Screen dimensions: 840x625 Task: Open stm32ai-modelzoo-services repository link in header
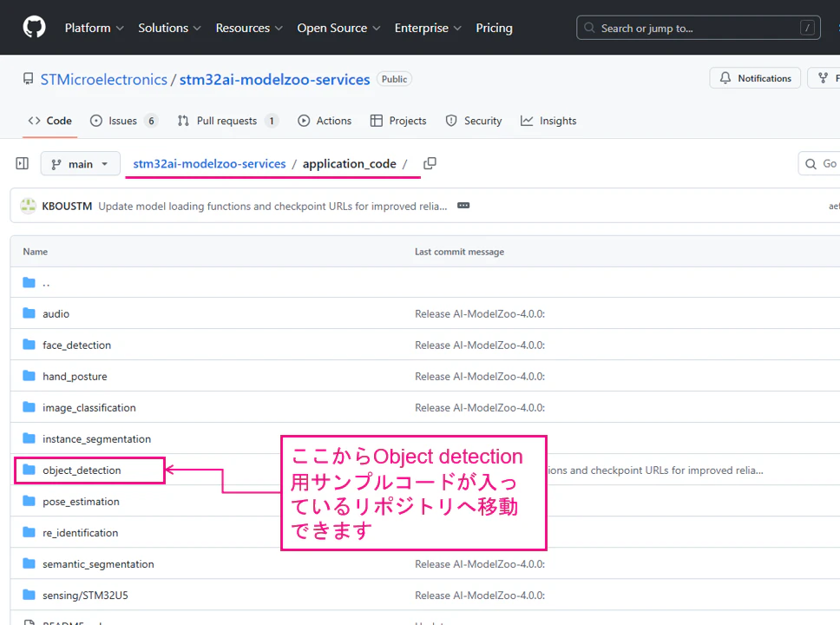[274, 79]
